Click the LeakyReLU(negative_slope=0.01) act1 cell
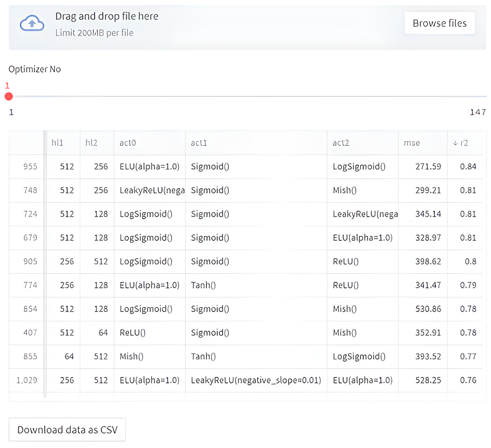Viewport: 491px width, 448px height. (x=256, y=380)
